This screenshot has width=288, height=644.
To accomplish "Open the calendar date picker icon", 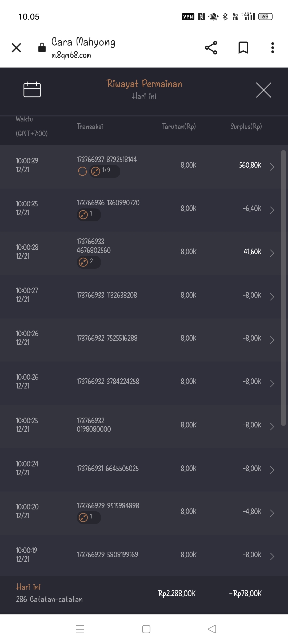I will (x=32, y=90).
